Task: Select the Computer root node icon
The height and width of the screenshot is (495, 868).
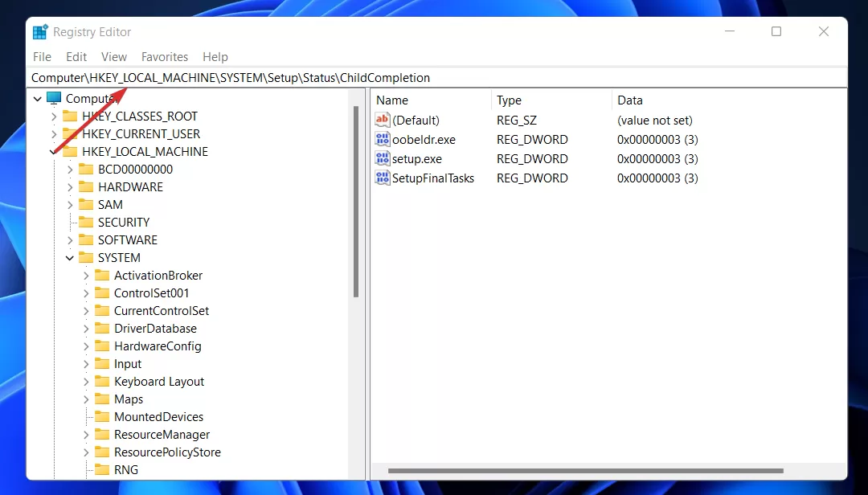Action: coord(54,99)
